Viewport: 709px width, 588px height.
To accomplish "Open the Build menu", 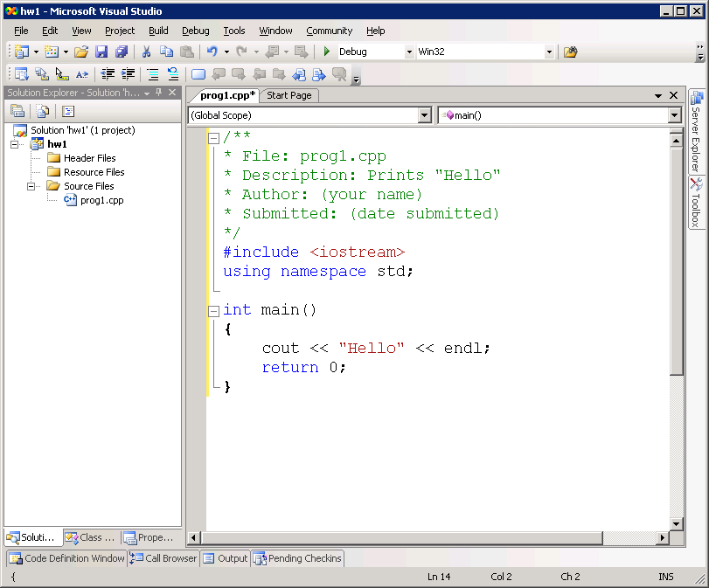I will click(158, 31).
